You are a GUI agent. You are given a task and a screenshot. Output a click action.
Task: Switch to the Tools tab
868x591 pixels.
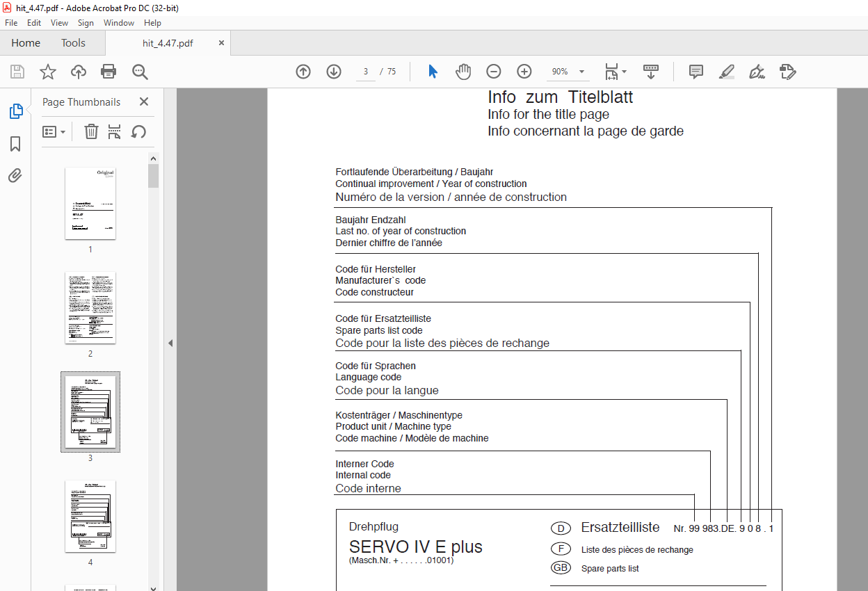pos(73,43)
